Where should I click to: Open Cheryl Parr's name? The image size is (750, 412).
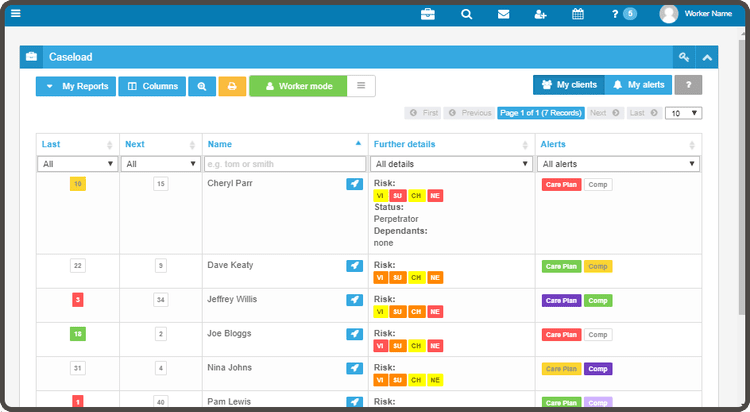tap(230, 183)
